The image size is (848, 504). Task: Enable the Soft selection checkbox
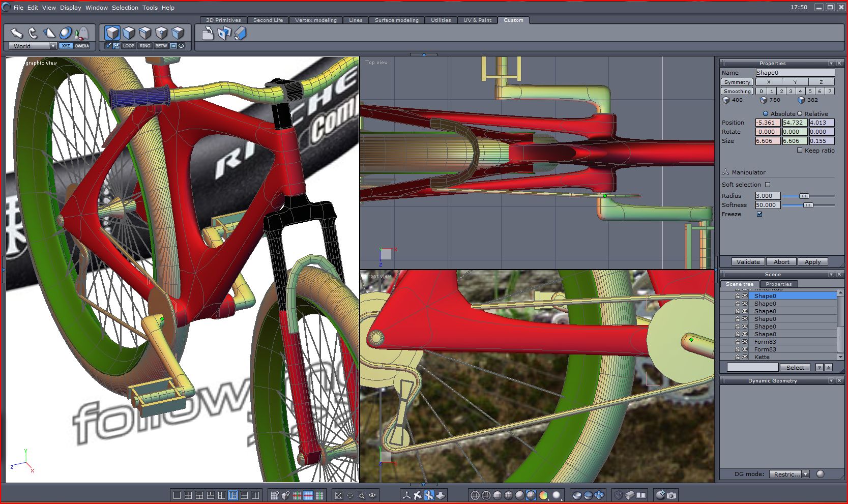(768, 185)
